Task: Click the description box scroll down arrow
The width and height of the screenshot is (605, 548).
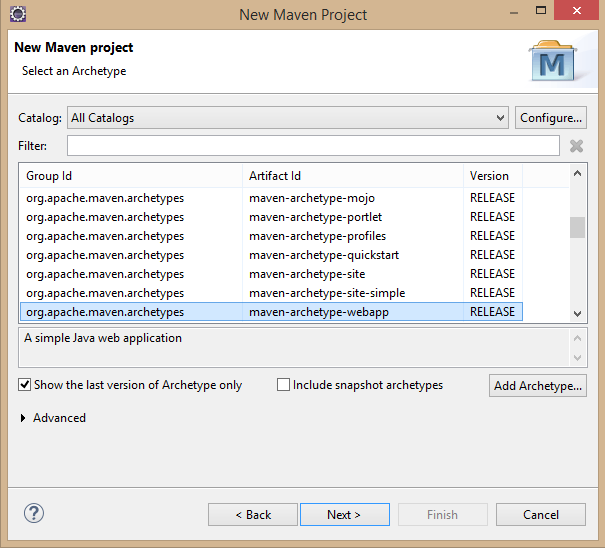Action: pyautogui.click(x=577, y=357)
